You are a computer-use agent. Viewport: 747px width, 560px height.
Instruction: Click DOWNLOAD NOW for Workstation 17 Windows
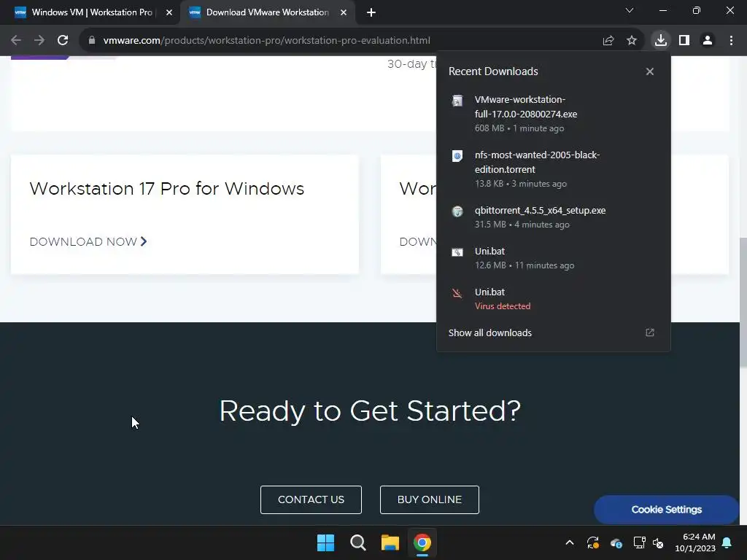point(88,242)
